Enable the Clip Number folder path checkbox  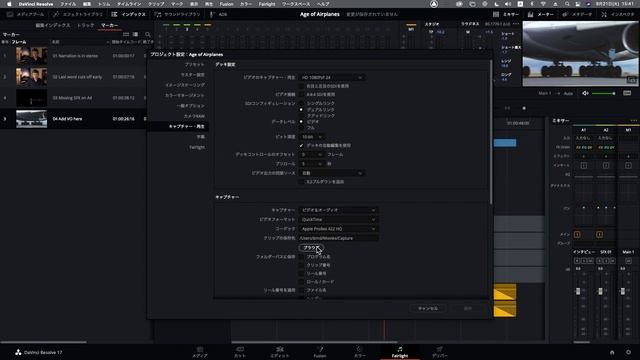pos(301,265)
